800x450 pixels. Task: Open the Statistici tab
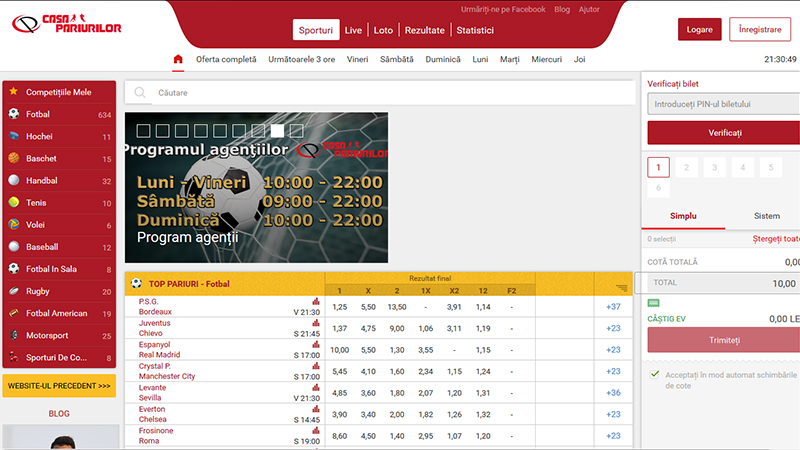click(x=475, y=30)
